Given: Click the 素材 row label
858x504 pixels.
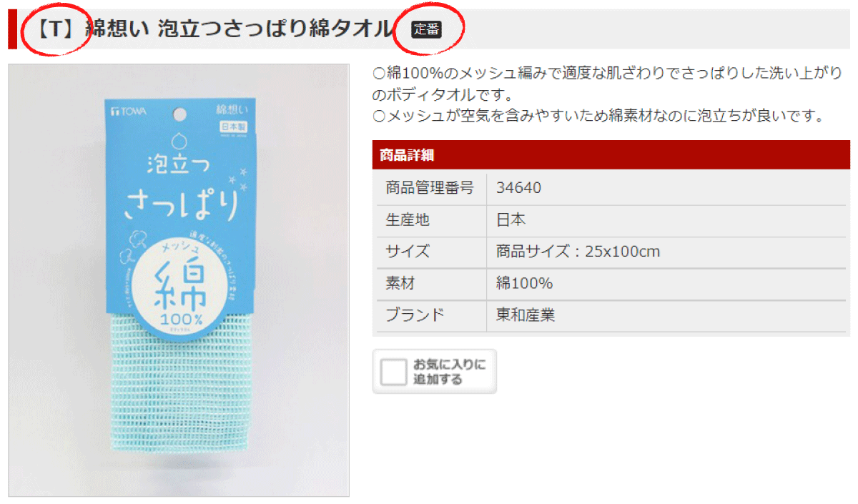Looking at the screenshot, I should coord(400,284).
